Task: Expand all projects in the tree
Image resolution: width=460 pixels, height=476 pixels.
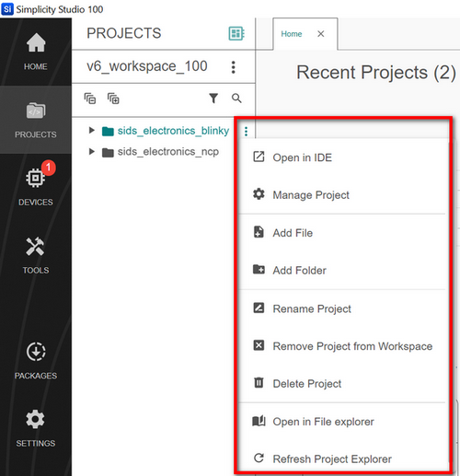Action: pos(113,99)
